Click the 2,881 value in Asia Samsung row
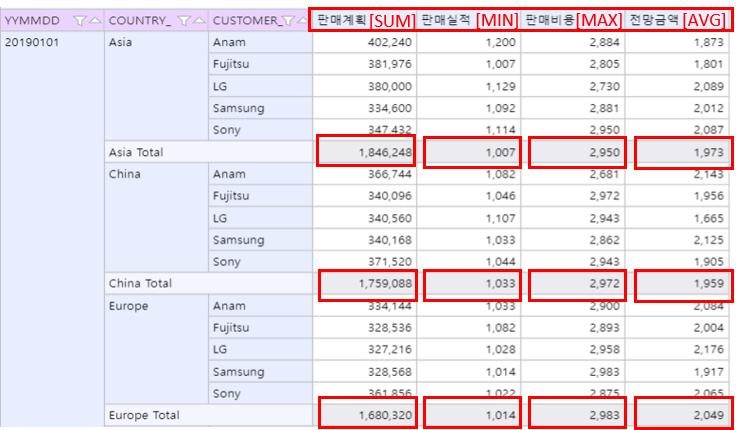 point(573,108)
